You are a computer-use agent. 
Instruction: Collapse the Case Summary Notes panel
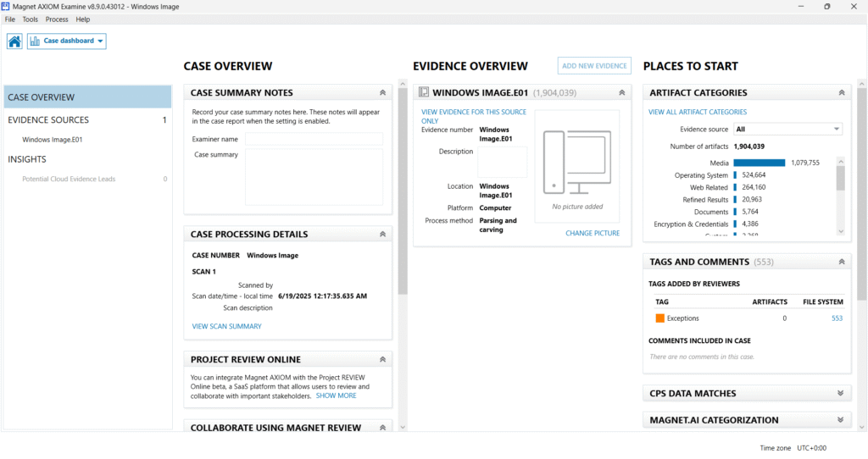pos(382,93)
